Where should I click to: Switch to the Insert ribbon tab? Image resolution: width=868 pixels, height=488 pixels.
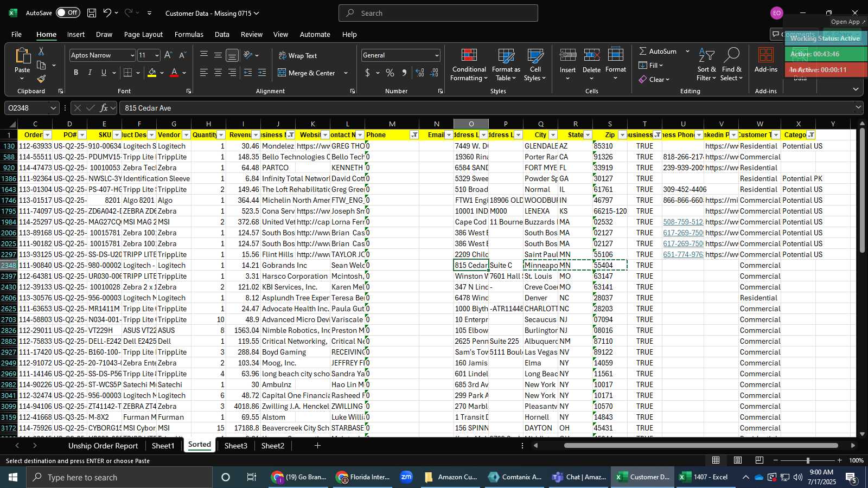tap(76, 34)
